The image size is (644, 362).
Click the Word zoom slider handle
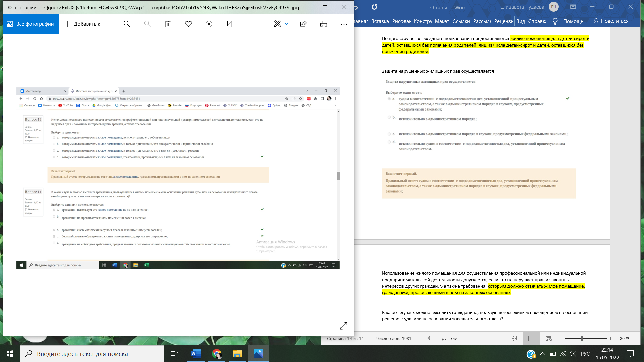point(582,339)
